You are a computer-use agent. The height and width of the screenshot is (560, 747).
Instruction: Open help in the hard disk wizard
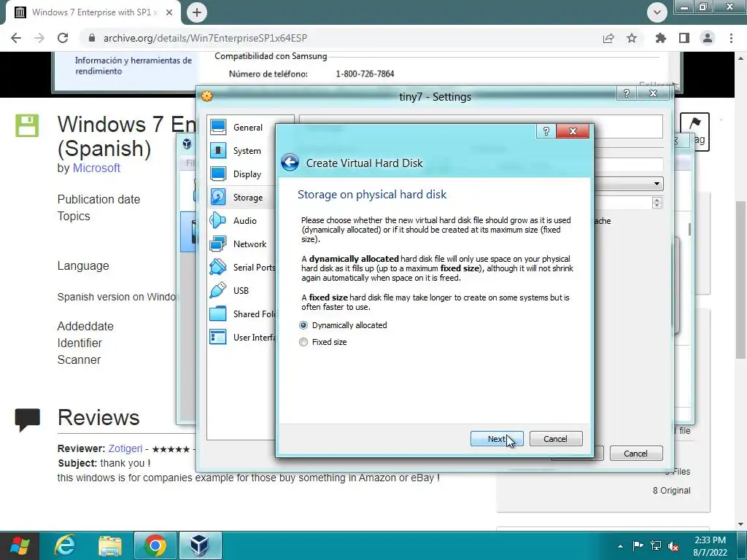click(x=546, y=131)
